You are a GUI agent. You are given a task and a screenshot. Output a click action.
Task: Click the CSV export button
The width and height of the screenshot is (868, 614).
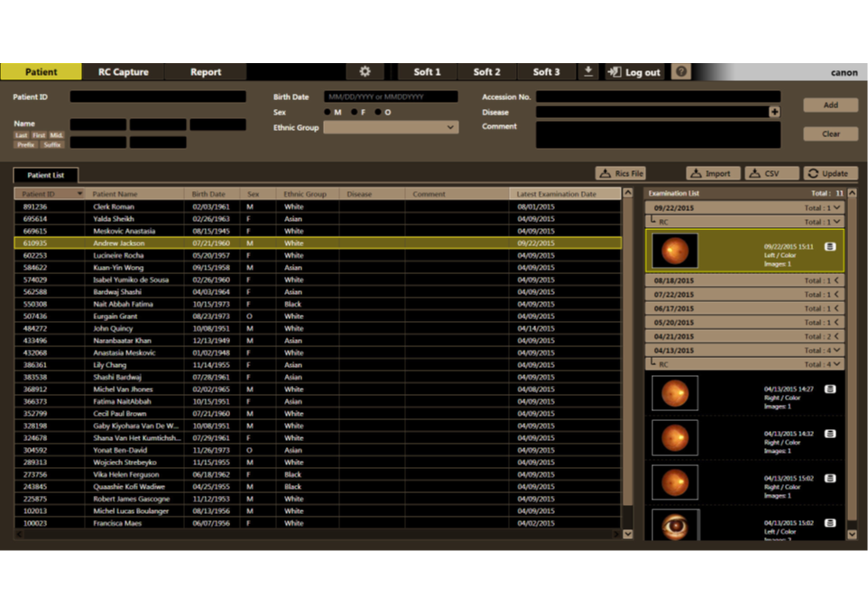(x=771, y=174)
